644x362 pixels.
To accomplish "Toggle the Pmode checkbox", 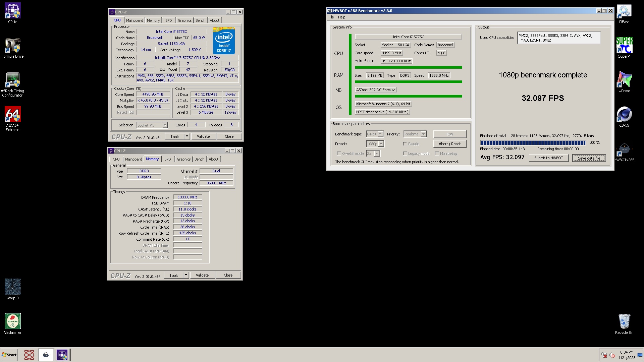I will click(x=405, y=144).
